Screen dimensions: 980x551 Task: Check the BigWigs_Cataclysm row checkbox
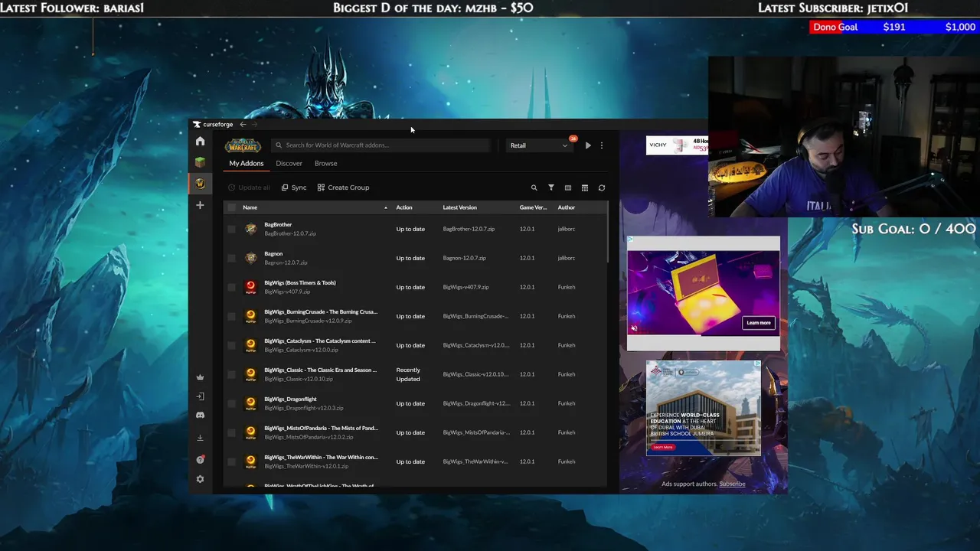(x=231, y=345)
